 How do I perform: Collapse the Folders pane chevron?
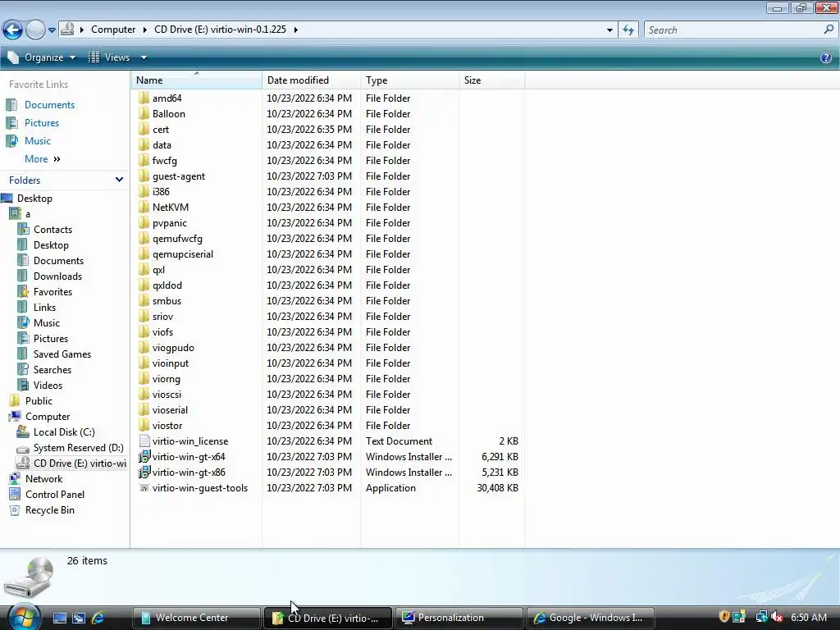pyautogui.click(x=119, y=180)
